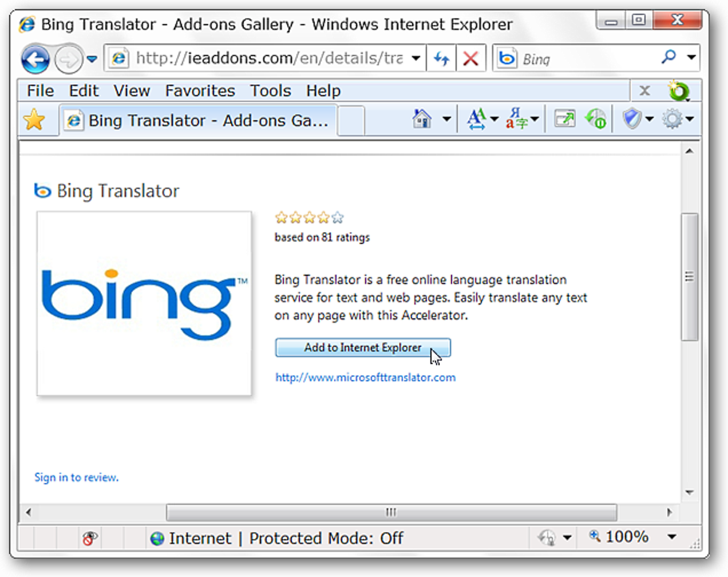Open the Help menu
This screenshot has width=728, height=577.
pos(323,91)
